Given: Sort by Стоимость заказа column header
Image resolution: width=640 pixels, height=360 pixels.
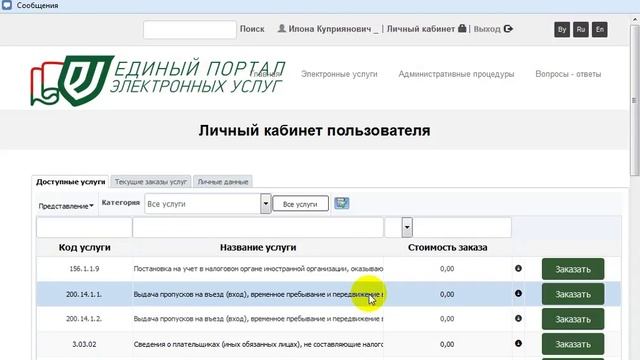Looking at the screenshot, I should point(447,247).
